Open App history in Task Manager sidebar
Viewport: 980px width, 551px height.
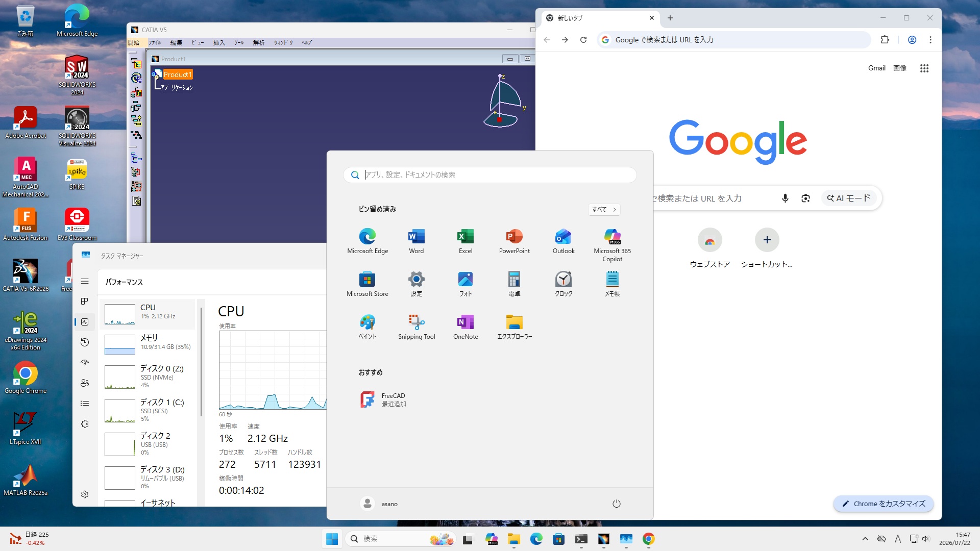point(85,342)
